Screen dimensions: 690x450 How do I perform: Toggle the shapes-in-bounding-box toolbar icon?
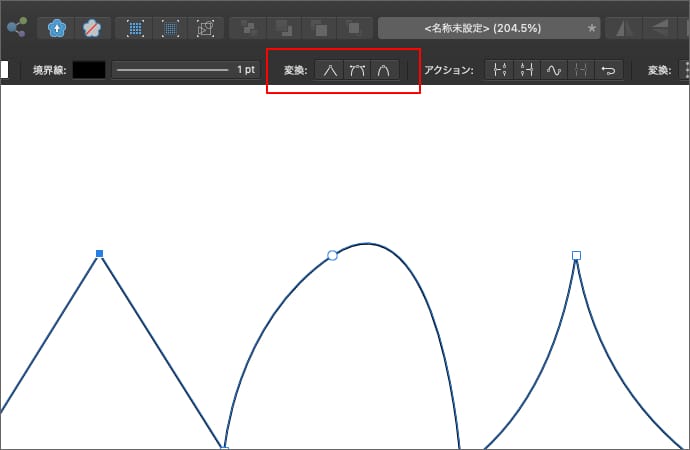(x=205, y=28)
